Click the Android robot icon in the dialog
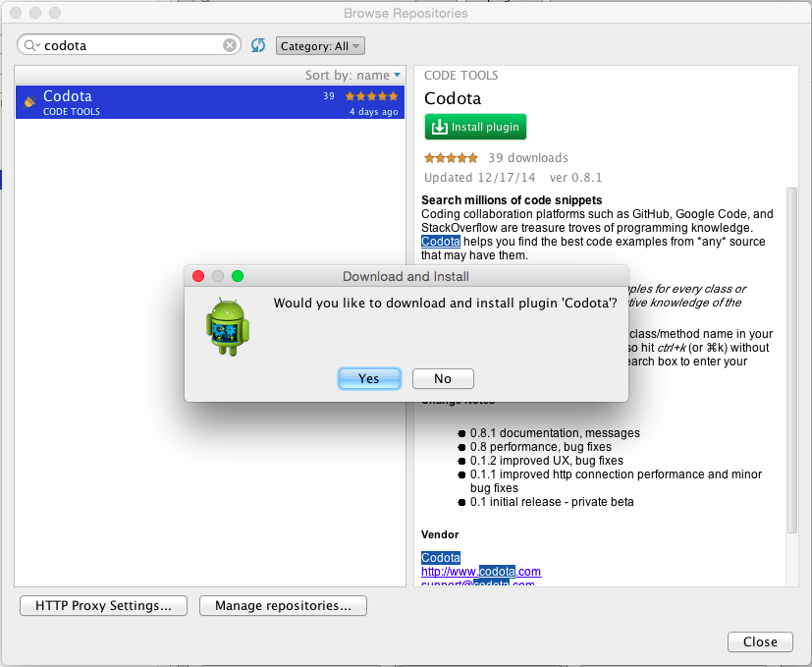 pos(228,326)
